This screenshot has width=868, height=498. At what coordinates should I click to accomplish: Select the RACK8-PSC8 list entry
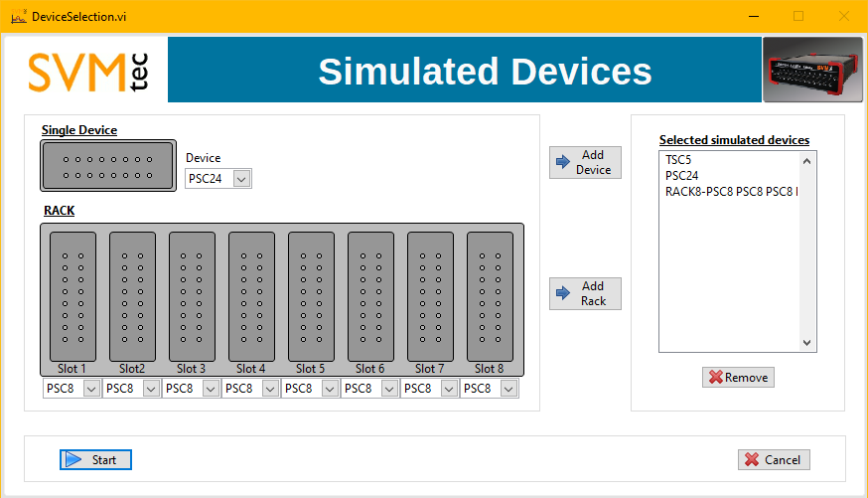click(731, 192)
